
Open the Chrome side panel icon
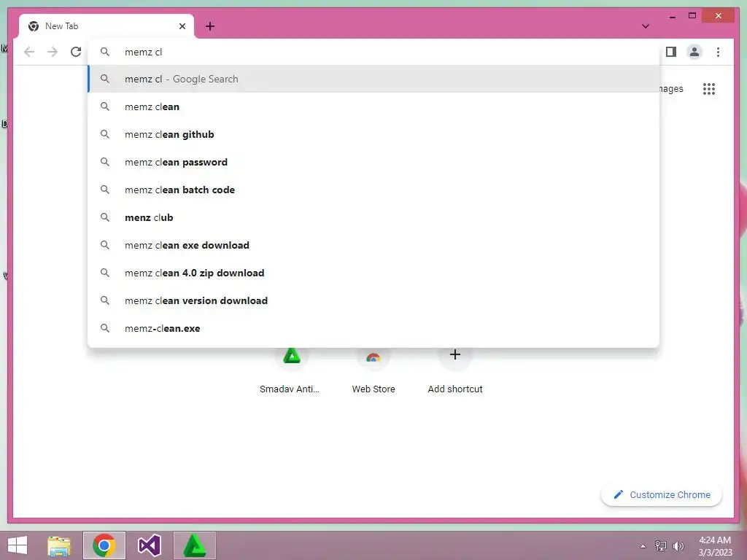(x=671, y=52)
